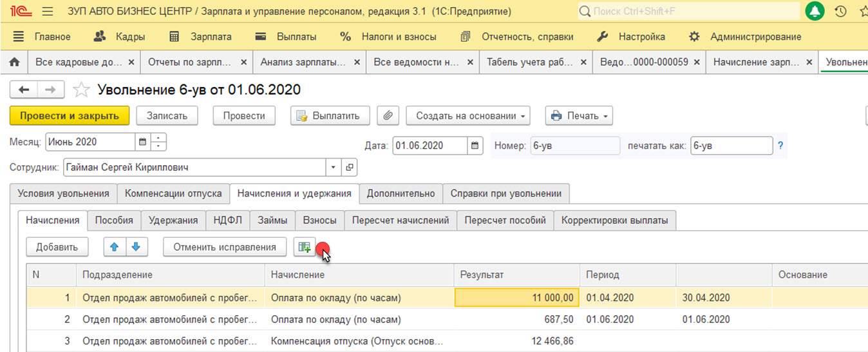Click the home page icon tab
The image size is (868, 352).
14,62
